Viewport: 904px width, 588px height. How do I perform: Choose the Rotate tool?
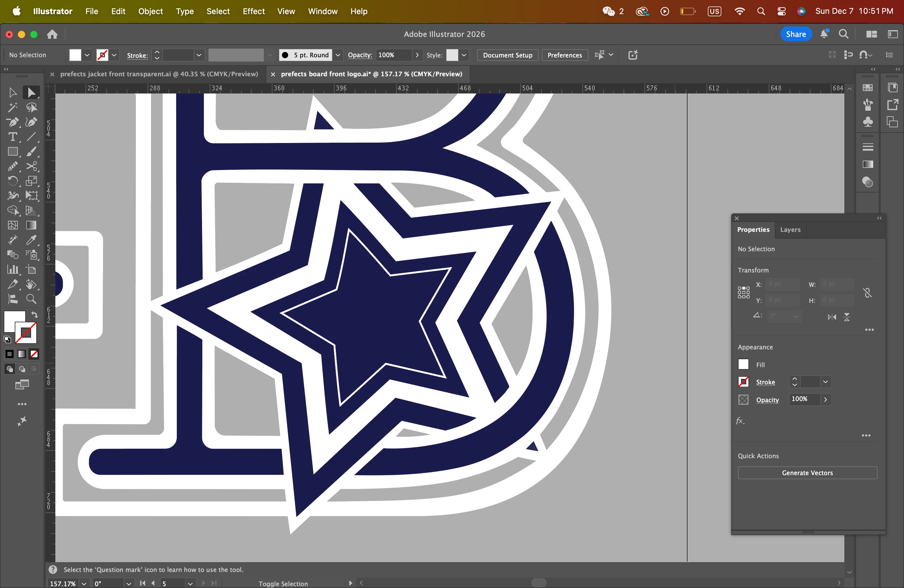coord(13,181)
